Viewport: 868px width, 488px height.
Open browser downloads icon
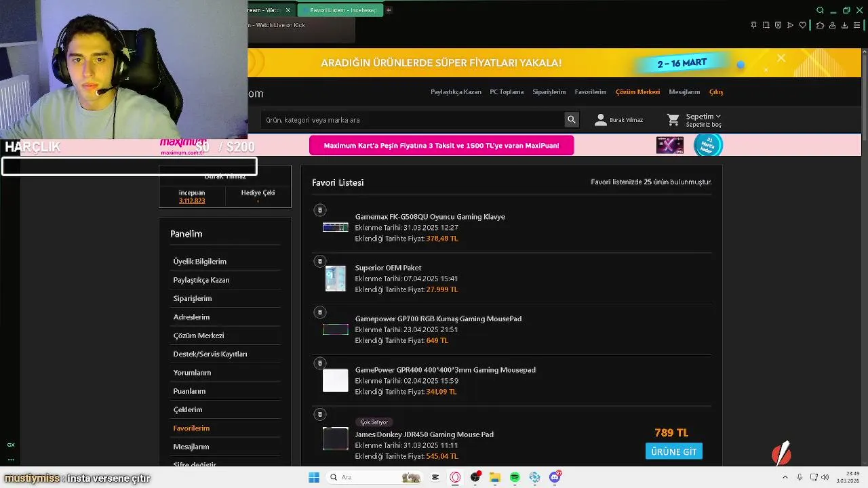coord(844,25)
